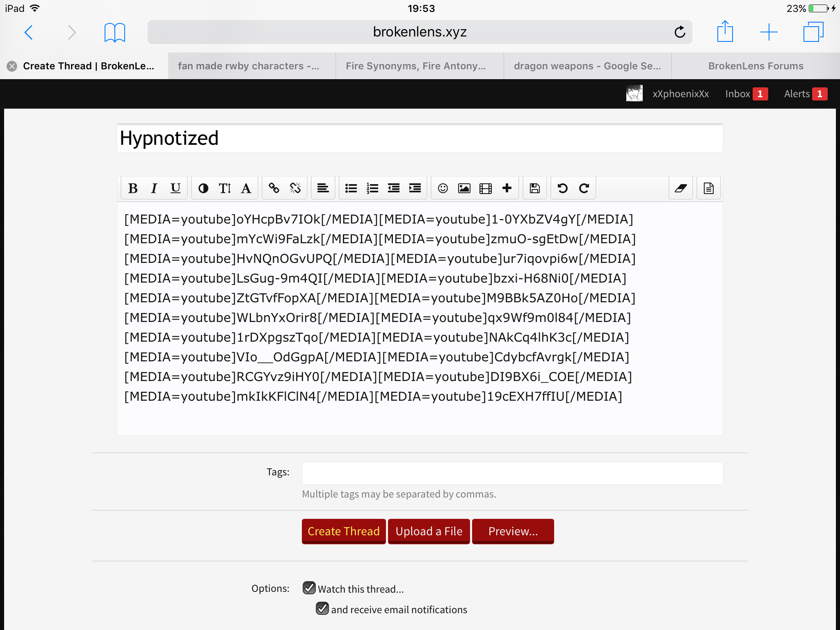
Task: Redo the last edit in the editor
Action: click(x=584, y=188)
